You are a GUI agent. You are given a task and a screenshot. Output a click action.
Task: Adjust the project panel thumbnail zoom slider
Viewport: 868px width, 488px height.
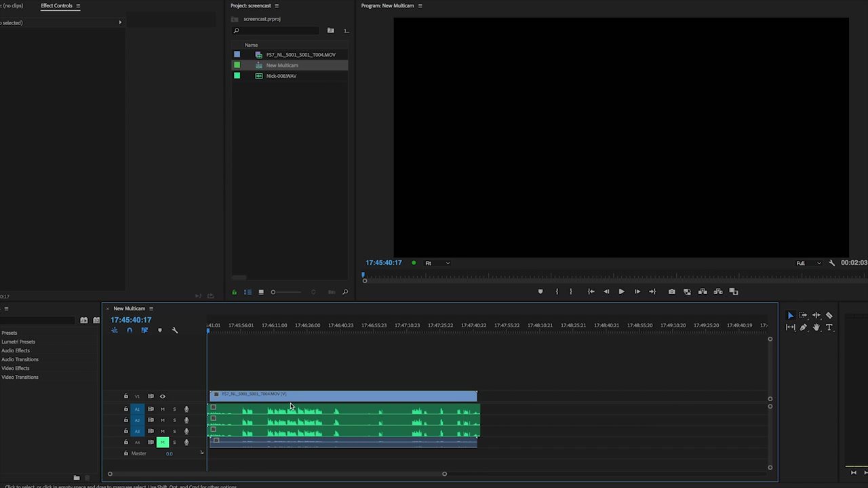pyautogui.click(x=273, y=292)
